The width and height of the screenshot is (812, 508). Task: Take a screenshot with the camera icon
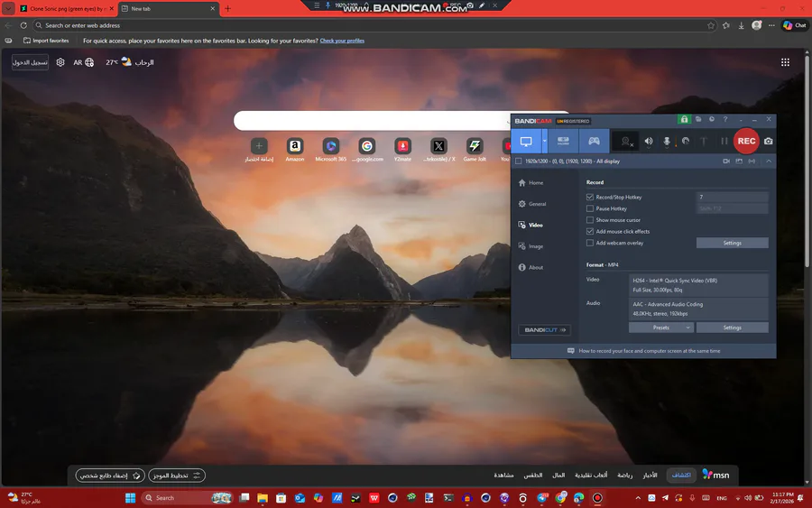pyautogui.click(x=769, y=141)
